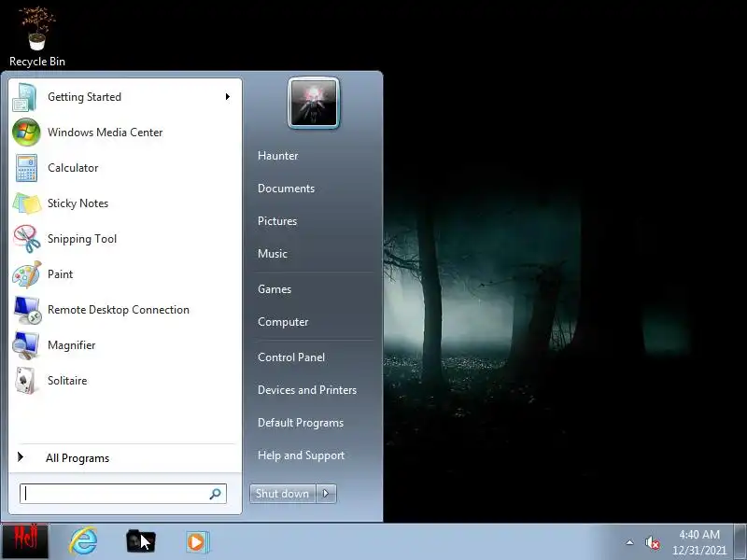Click the Snipping Tool label
This screenshot has height=560, width=747.
[x=82, y=239]
